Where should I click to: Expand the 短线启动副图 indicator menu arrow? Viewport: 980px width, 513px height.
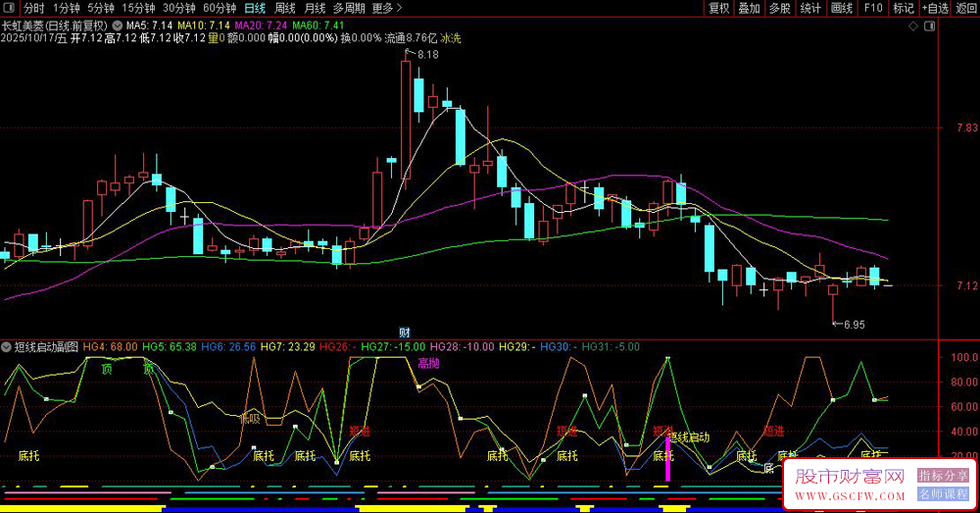click(8, 346)
